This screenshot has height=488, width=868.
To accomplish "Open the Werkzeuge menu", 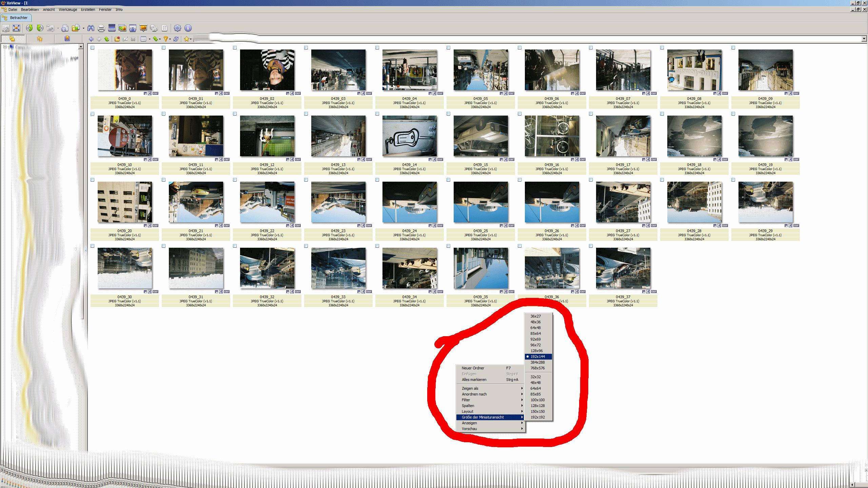I will (x=68, y=9).
